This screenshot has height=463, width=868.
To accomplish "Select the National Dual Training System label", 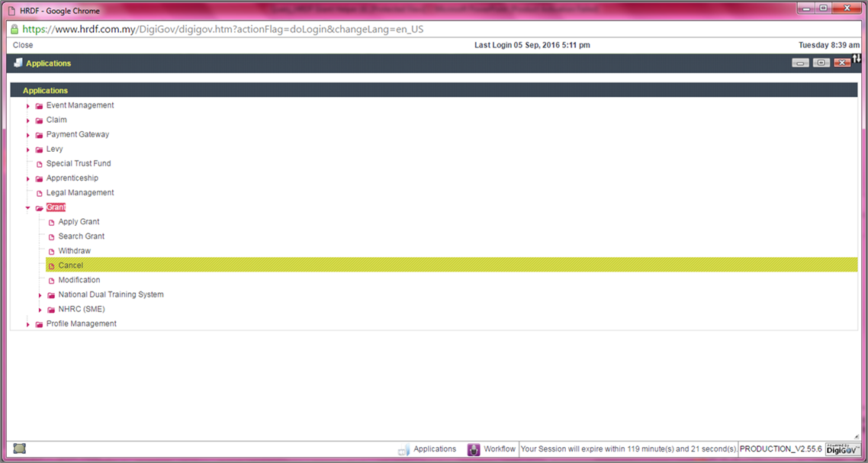I will [x=111, y=294].
